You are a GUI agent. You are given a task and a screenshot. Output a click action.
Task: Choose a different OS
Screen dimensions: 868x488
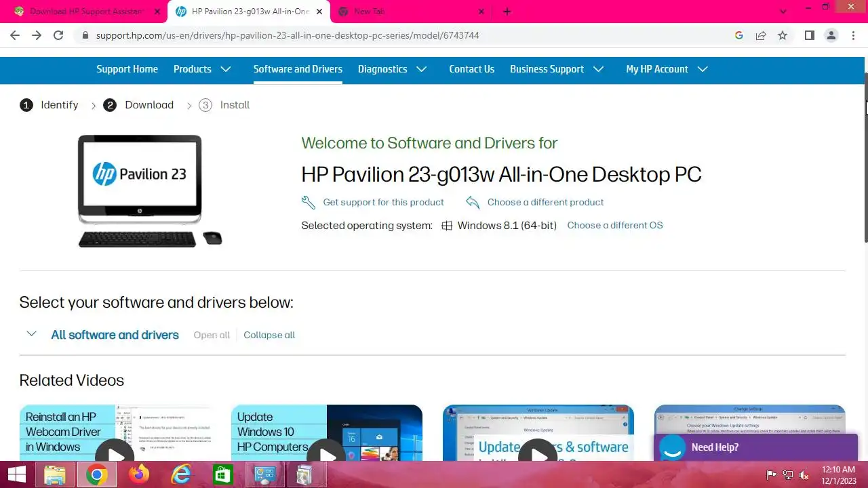click(614, 225)
